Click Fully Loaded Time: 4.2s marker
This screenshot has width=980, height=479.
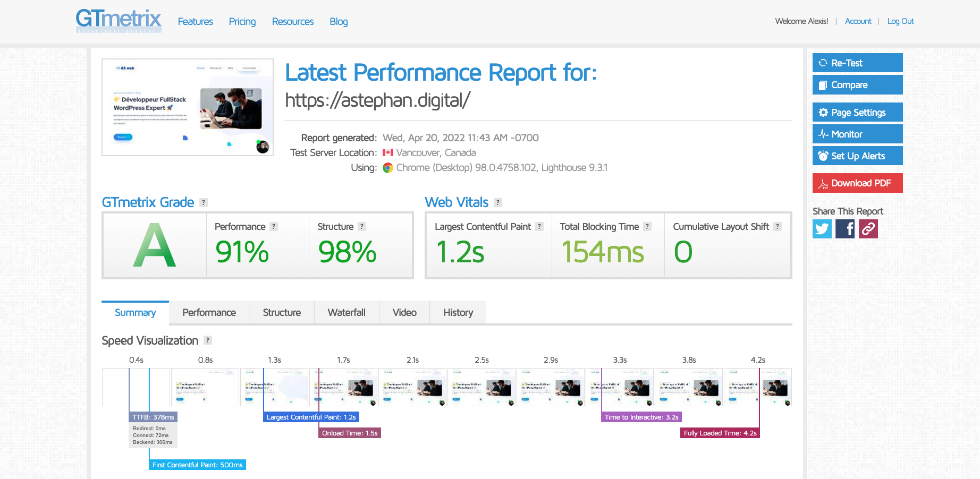[720, 433]
